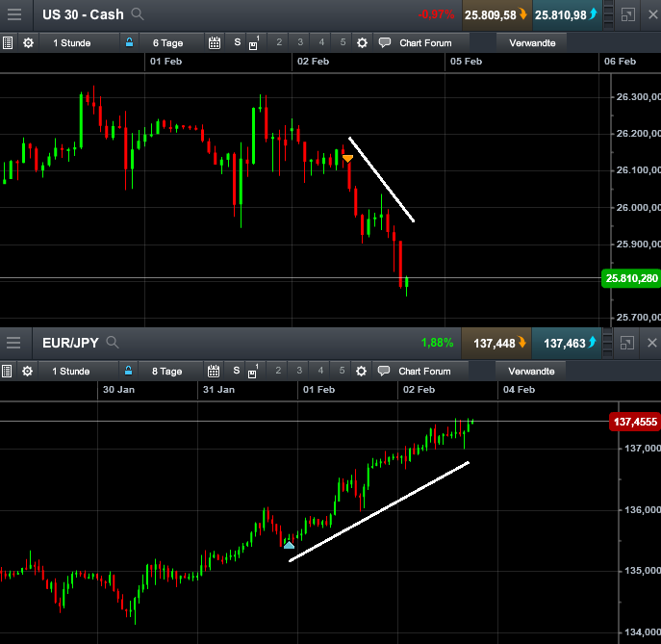This screenshot has height=644, width=661.
Task: Select layout slot 5 in the EUR/JPY toolbar
Action: click(x=343, y=372)
